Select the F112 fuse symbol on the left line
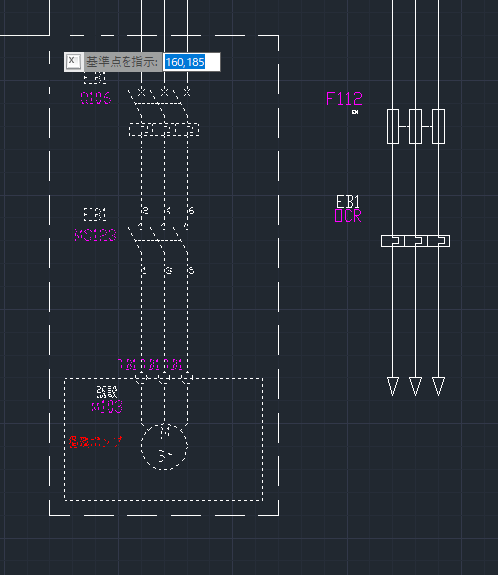 [x=393, y=126]
